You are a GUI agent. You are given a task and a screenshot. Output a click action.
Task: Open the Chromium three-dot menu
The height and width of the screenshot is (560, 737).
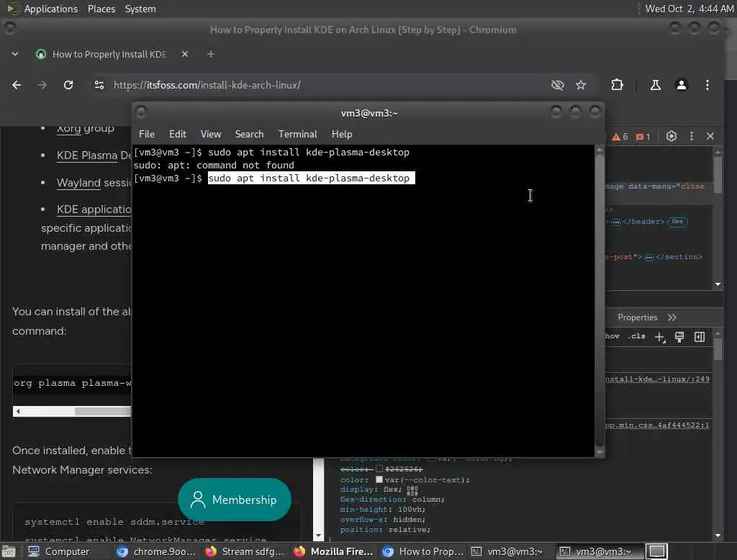707,85
